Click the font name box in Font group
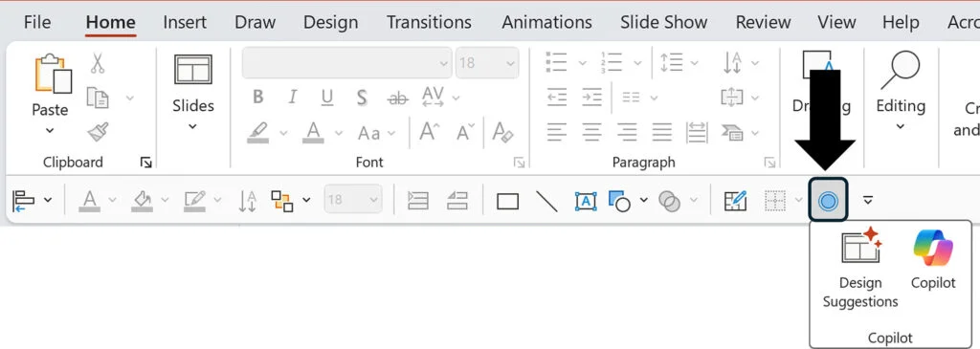The height and width of the screenshot is (349, 980). (346, 63)
